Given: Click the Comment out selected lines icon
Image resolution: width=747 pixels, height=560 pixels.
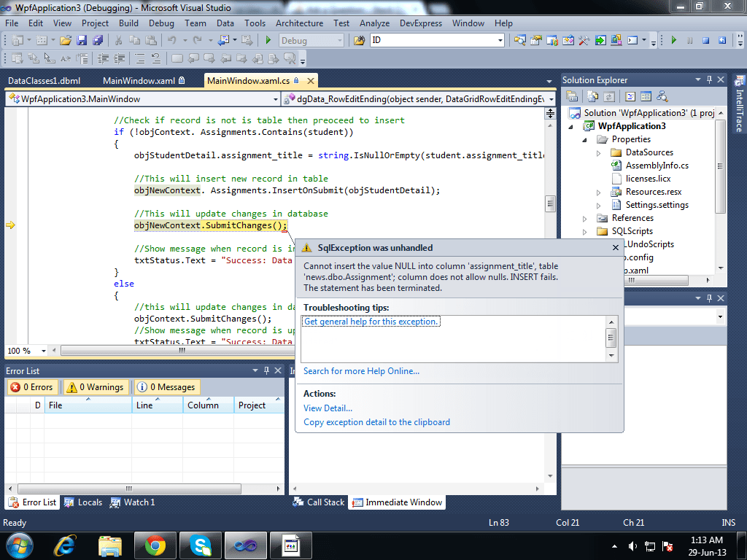Looking at the screenshot, I should 139,58.
